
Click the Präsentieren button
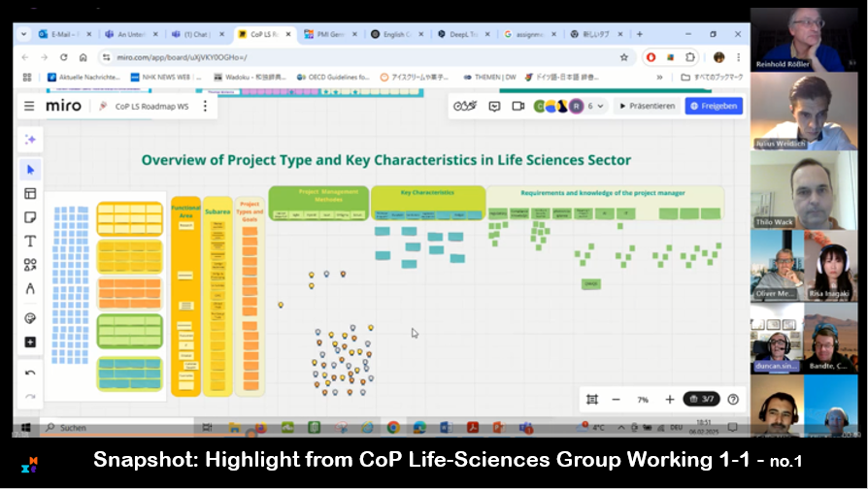(647, 106)
